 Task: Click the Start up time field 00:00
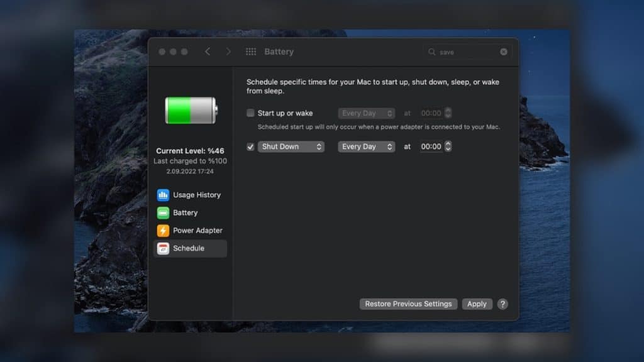(x=431, y=113)
